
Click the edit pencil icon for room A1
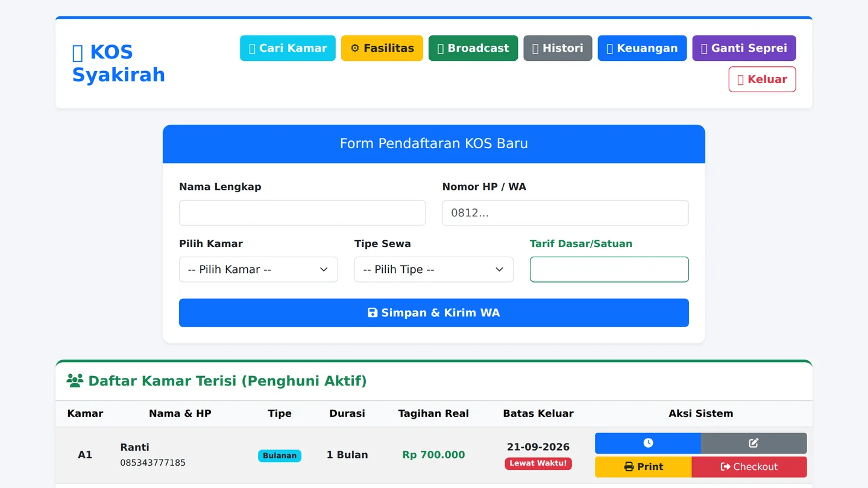[753, 443]
